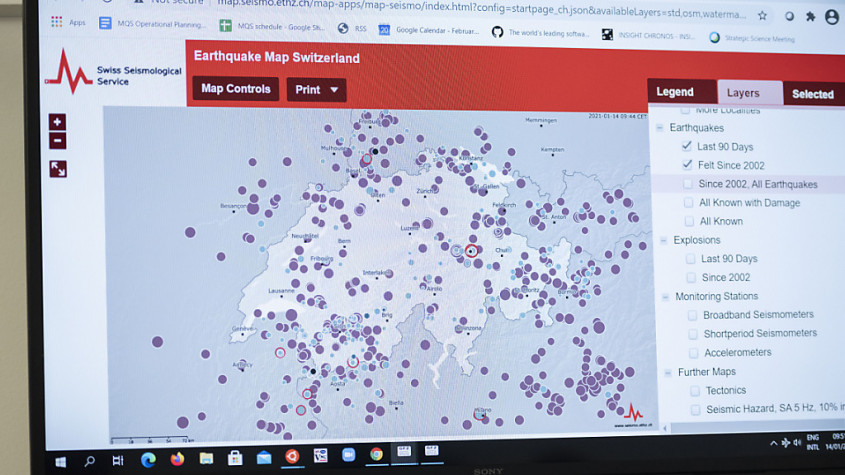Image resolution: width=845 pixels, height=475 pixels.
Task: Select highlighted earthquake marker near Chur
Action: 471,251
